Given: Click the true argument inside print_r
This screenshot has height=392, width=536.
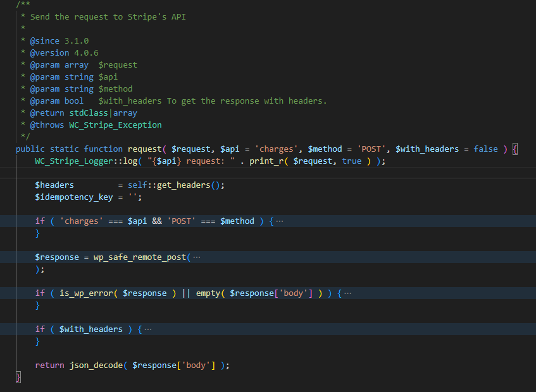Looking at the screenshot, I should coord(351,161).
